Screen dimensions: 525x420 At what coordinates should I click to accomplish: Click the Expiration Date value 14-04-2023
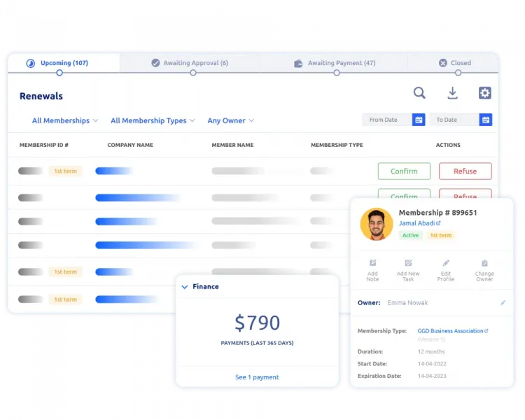[432, 376]
